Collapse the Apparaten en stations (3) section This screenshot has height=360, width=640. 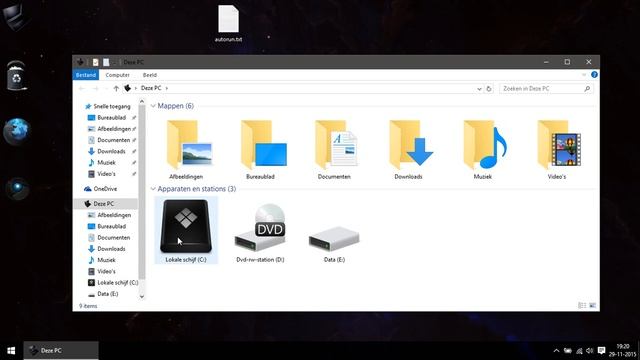153,189
